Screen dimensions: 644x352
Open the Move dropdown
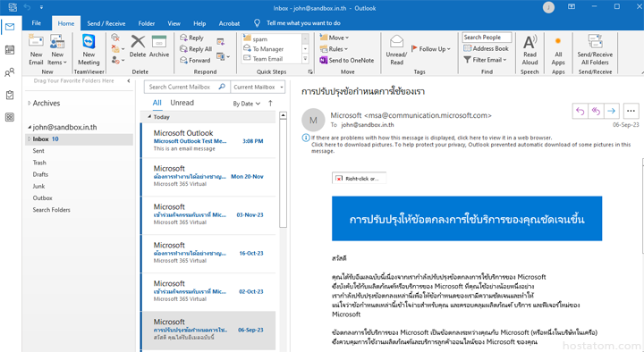[335, 38]
